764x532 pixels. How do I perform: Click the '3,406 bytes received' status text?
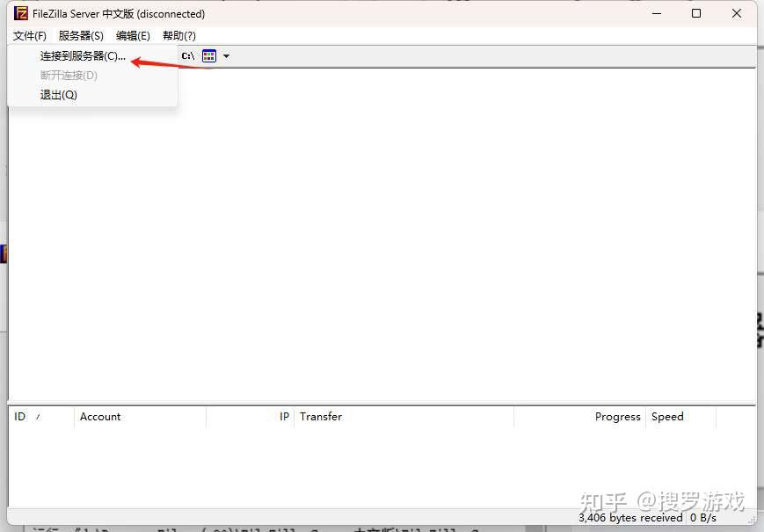pos(630,517)
